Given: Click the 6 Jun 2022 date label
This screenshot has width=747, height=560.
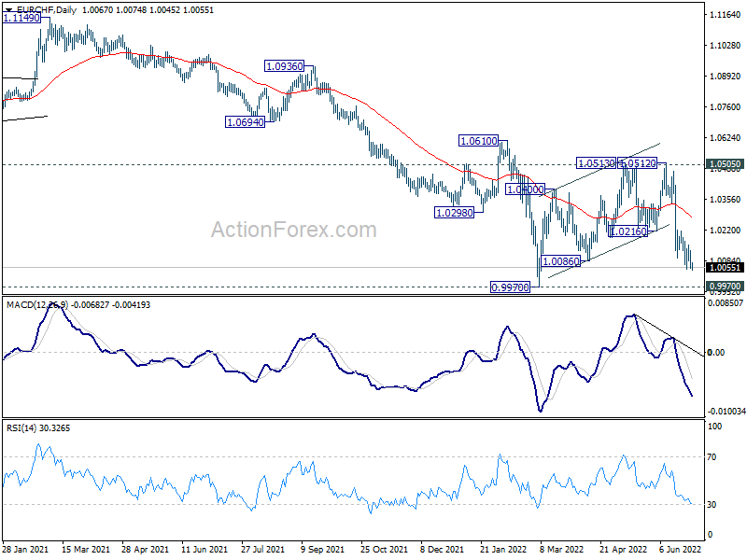Looking at the screenshot, I should click(681, 549).
